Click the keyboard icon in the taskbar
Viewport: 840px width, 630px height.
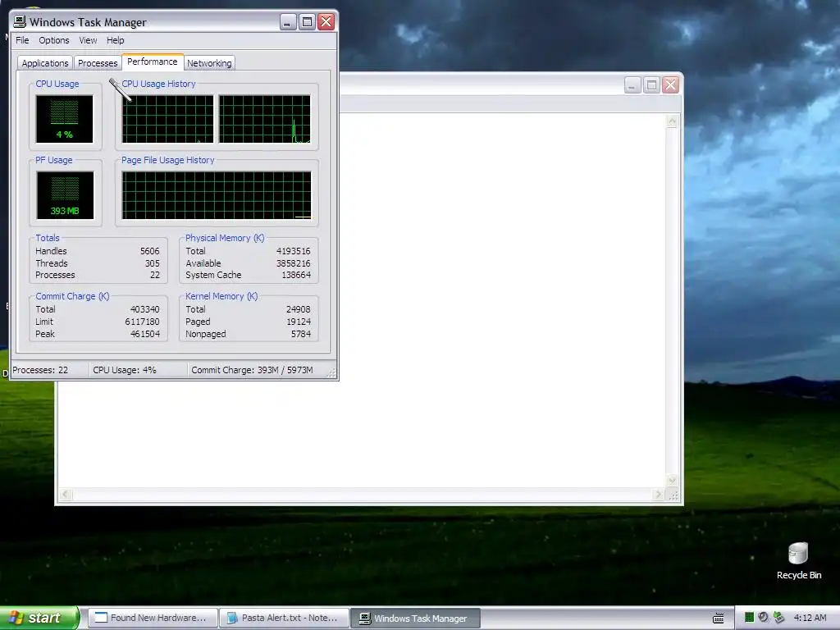pos(719,619)
